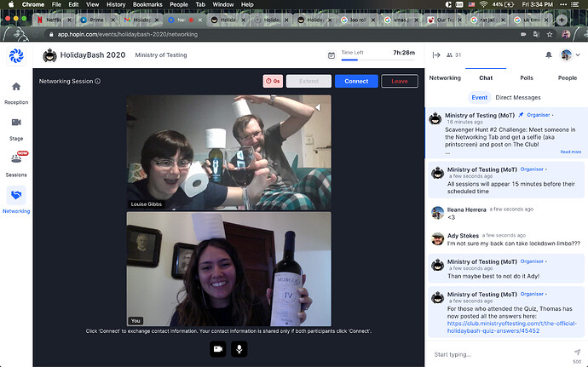Screen dimensions: 588x367
Task: Toggle the microphone mute button
Action: point(239,349)
